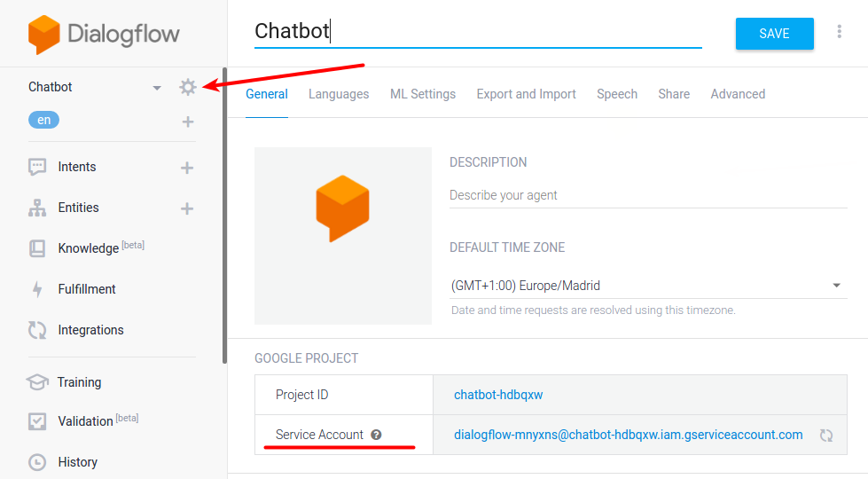Click the Training graduation cap icon

[37, 382]
